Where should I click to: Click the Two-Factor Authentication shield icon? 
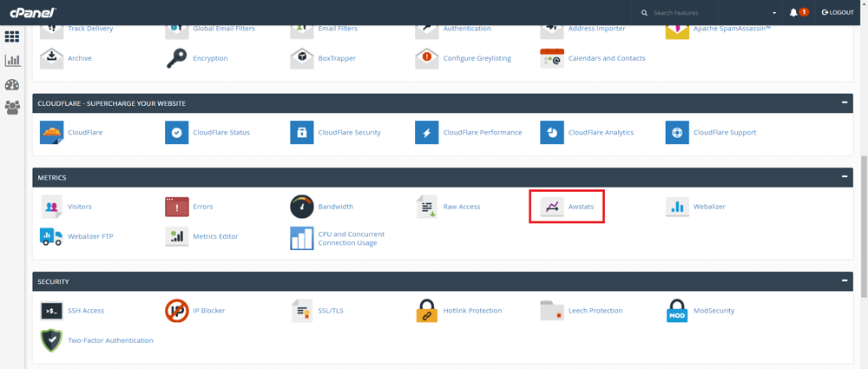tap(51, 340)
